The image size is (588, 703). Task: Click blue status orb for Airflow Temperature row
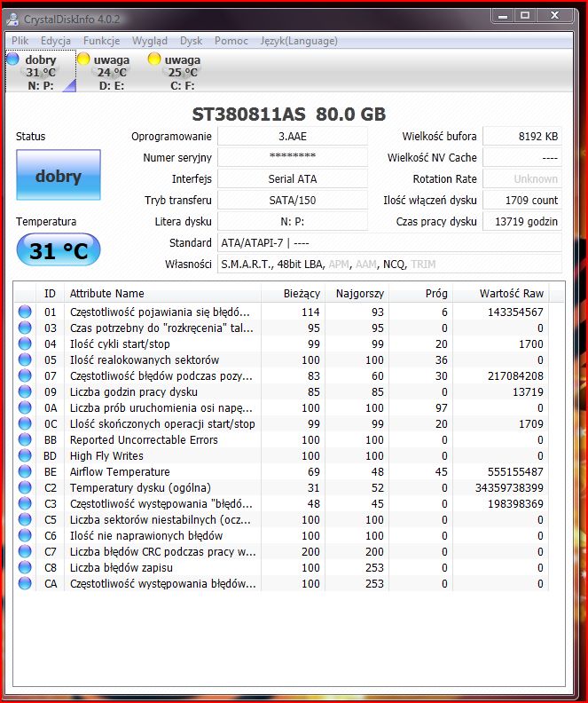pyautogui.click(x=25, y=471)
